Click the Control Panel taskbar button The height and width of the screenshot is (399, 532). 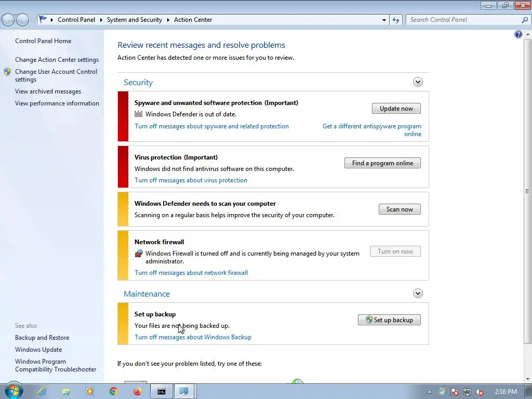[184, 392]
